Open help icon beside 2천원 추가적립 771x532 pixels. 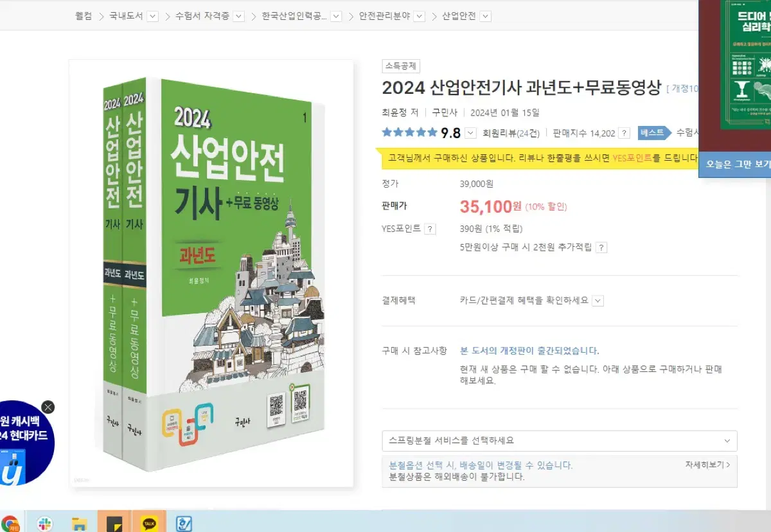(601, 247)
